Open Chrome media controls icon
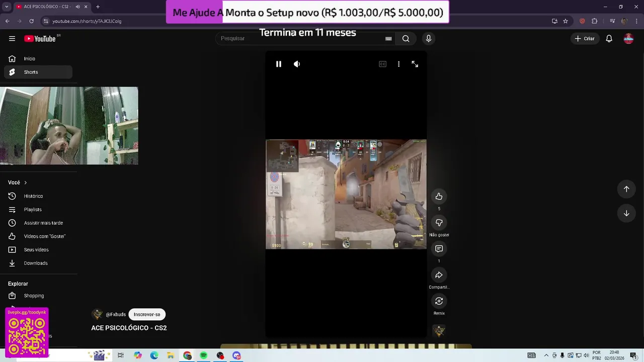644x362 pixels. [x=612, y=21]
